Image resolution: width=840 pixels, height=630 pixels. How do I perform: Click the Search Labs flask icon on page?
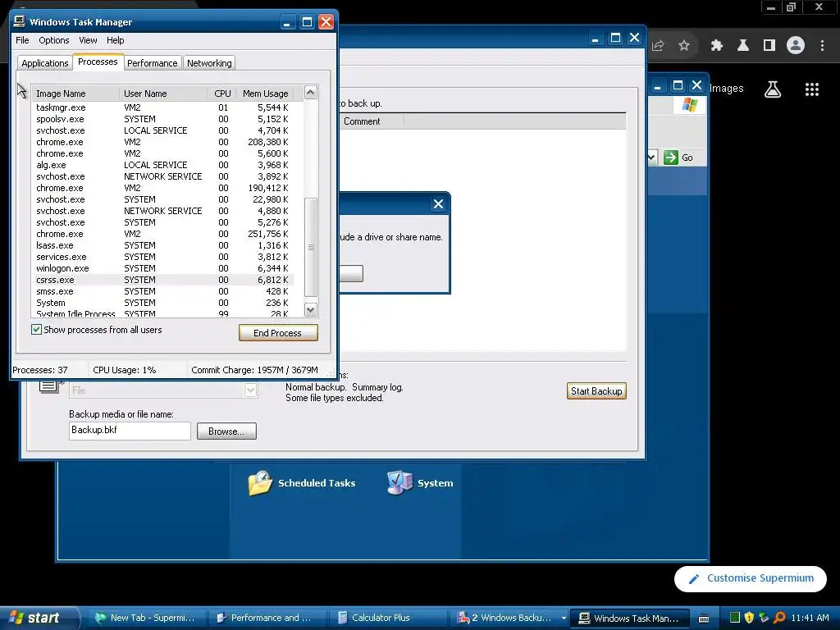click(773, 89)
